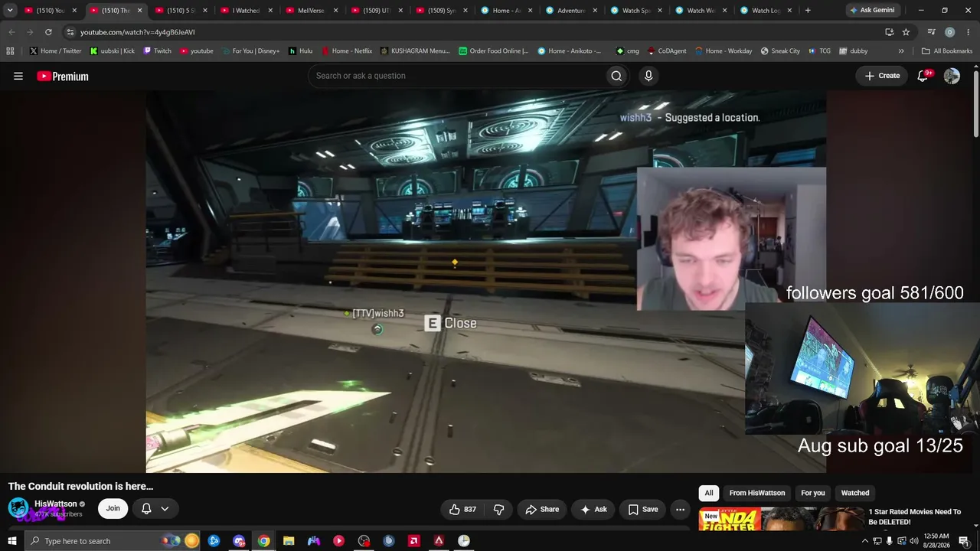Join the HisWattson channel

pos(113,509)
